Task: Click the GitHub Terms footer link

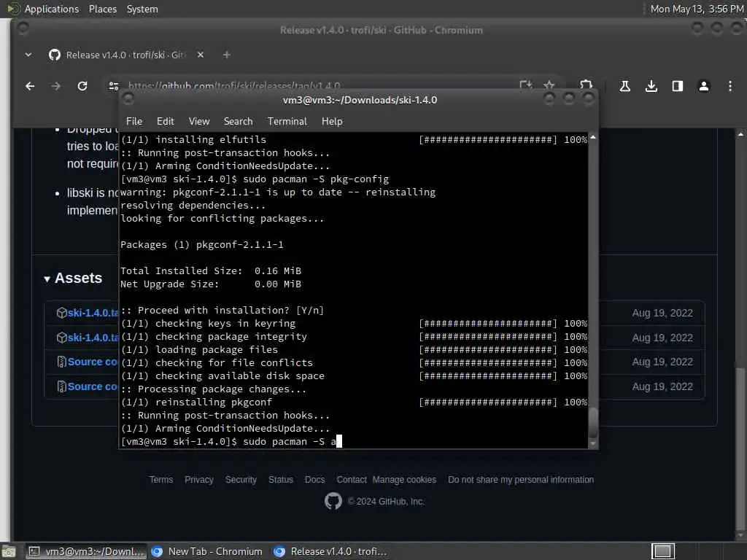Action: click(161, 480)
